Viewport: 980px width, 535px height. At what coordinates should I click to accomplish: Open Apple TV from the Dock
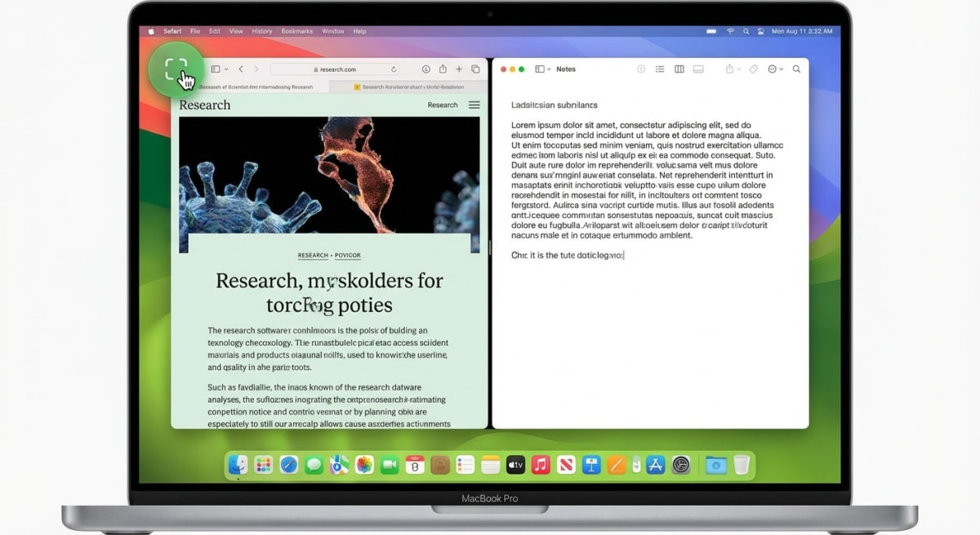(515, 465)
